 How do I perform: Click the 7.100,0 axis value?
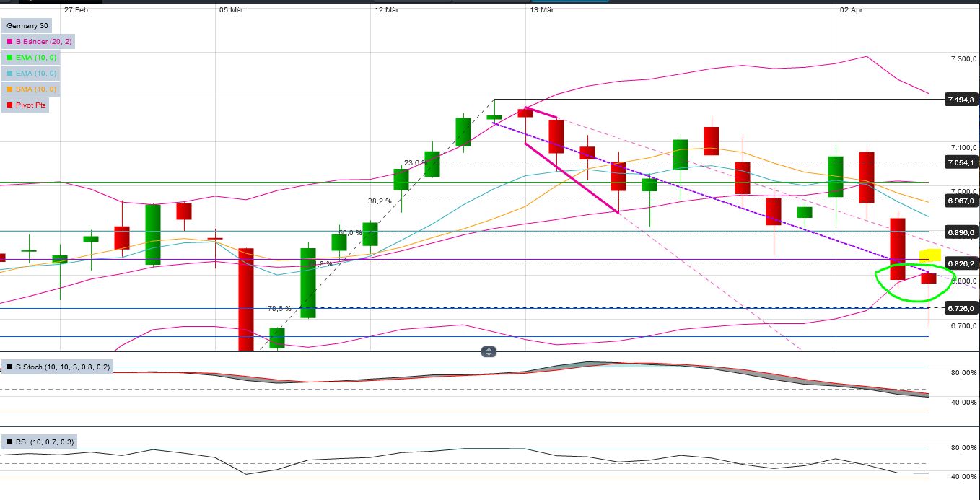pos(963,148)
